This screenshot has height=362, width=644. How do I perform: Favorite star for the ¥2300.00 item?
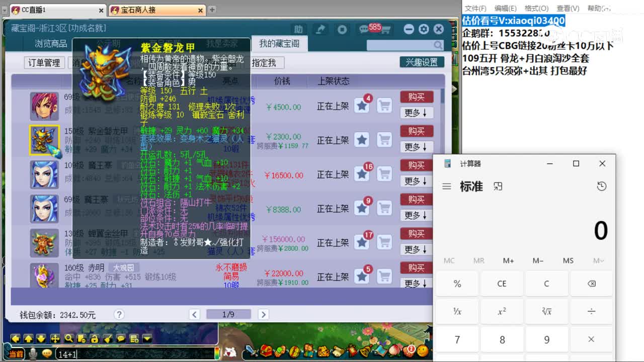pos(362,140)
